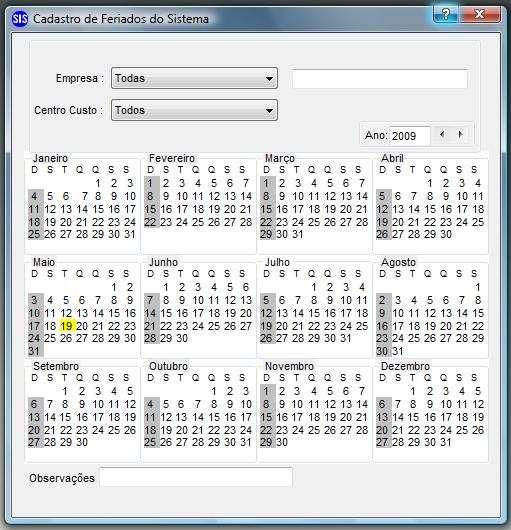Expand the Empresa dropdown showing Todas

click(194, 78)
